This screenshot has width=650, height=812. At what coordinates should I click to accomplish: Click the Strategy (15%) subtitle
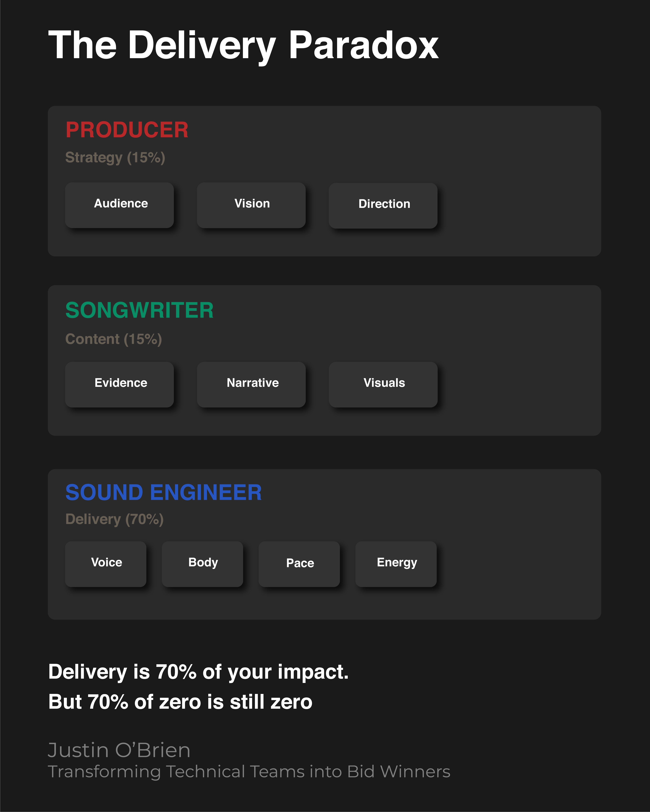(115, 157)
